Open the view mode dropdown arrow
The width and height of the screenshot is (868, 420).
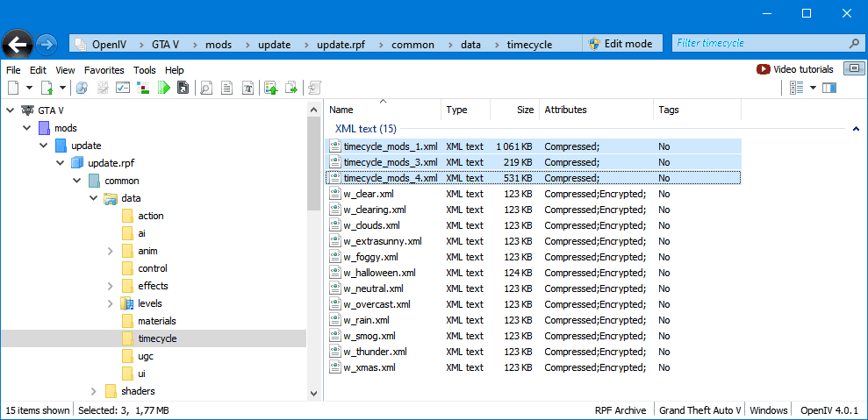814,88
